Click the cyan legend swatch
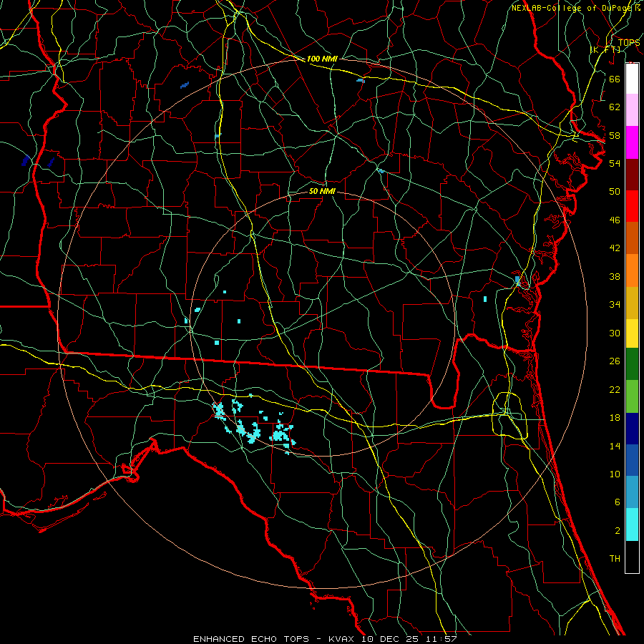Image resolution: width=644 pixels, height=644 pixels. pos(632,525)
